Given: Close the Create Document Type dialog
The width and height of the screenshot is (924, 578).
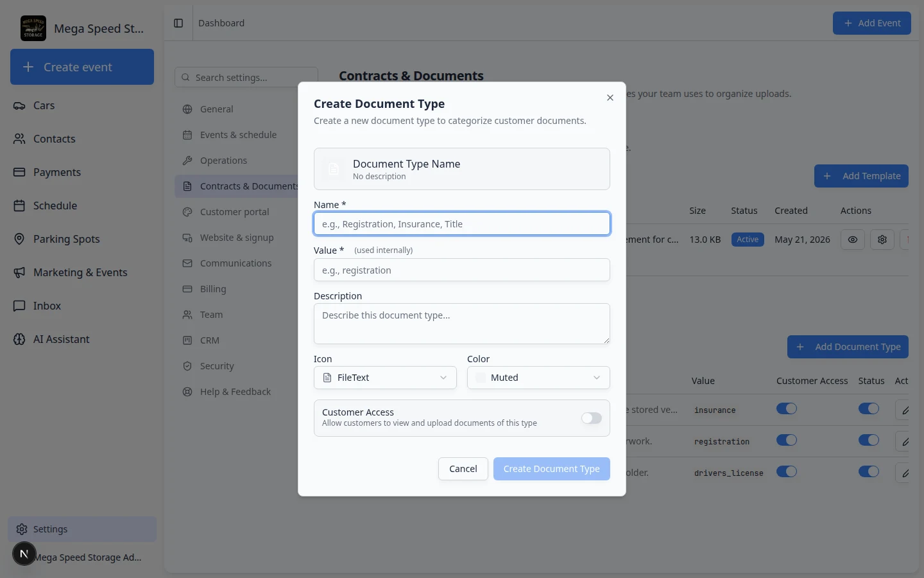Looking at the screenshot, I should (x=610, y=98).
